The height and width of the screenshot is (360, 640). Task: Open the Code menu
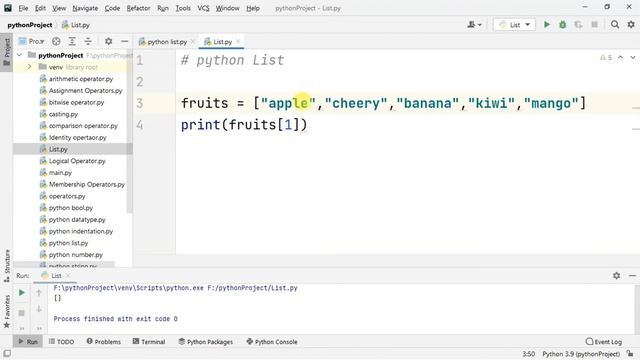coord(112,8)
